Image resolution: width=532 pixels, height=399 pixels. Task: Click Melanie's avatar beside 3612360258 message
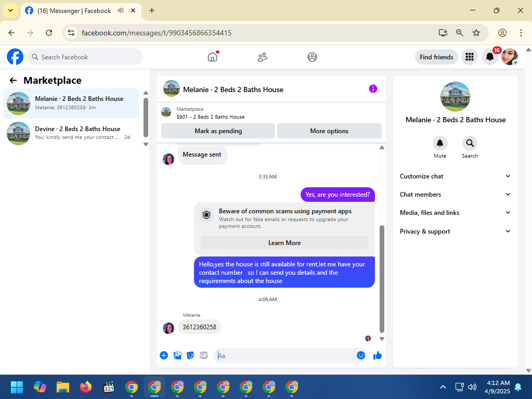[x=168, y=328]
